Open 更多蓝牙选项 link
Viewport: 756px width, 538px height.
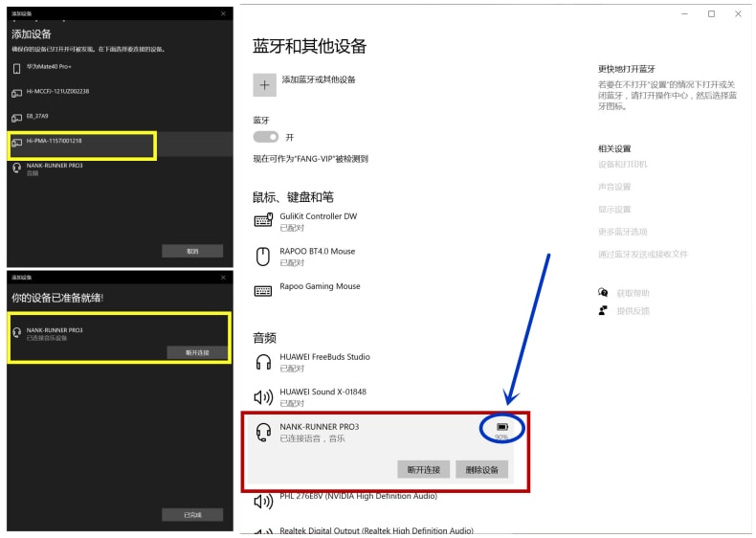click(x=622, y=232)
